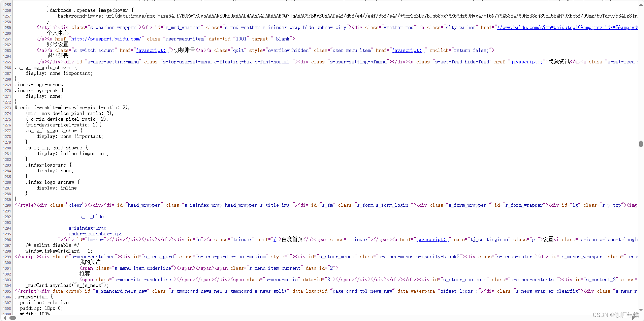Click the "position: relative;" line
Screen dimensions: 644x321
[x=45, y=302]
